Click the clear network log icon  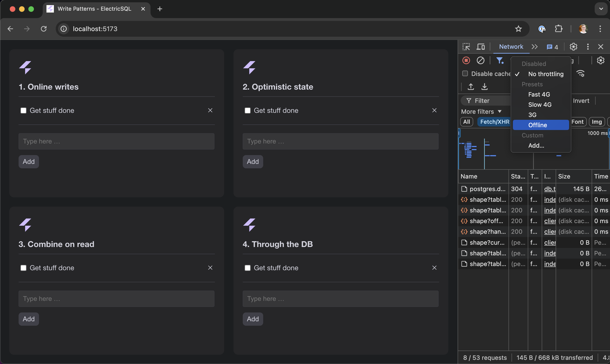(x=480, y=60)
